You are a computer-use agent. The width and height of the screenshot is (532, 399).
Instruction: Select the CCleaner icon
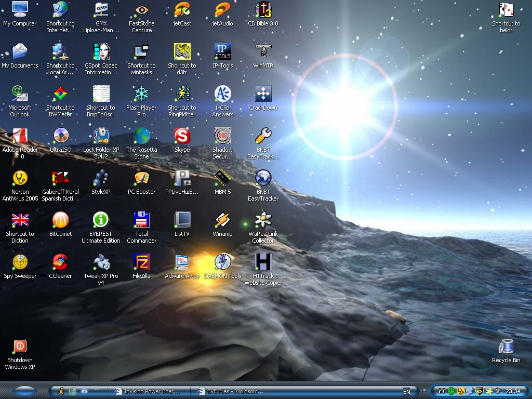[60, 262]
